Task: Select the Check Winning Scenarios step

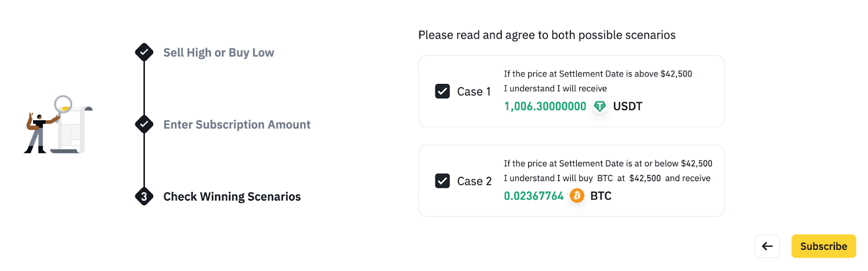Action: pyautogui.click(x=232, y=197)
